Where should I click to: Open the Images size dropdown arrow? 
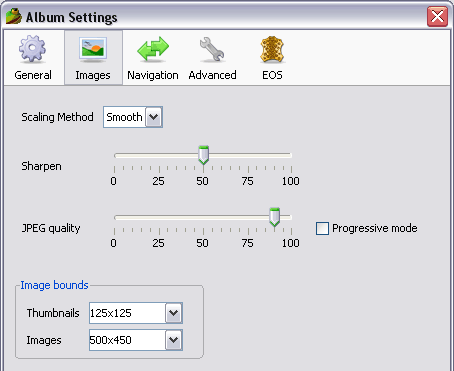pyautogui.click(x=174, y=340)
